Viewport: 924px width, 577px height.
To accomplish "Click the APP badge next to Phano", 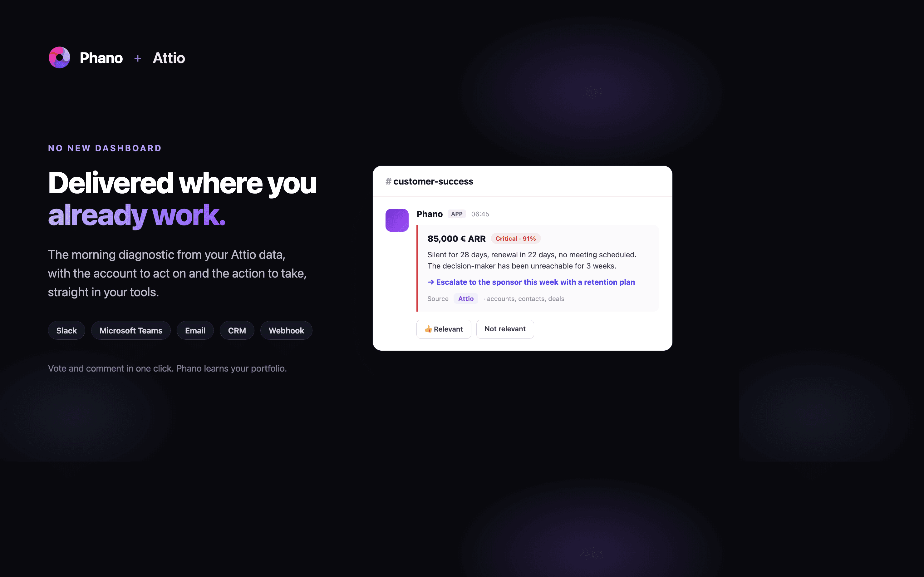I will [x=457, y=214].
